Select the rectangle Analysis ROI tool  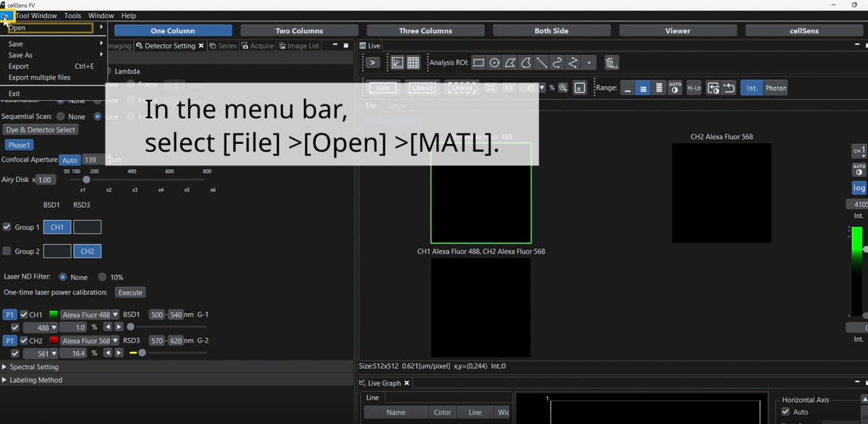coord(479,63)
